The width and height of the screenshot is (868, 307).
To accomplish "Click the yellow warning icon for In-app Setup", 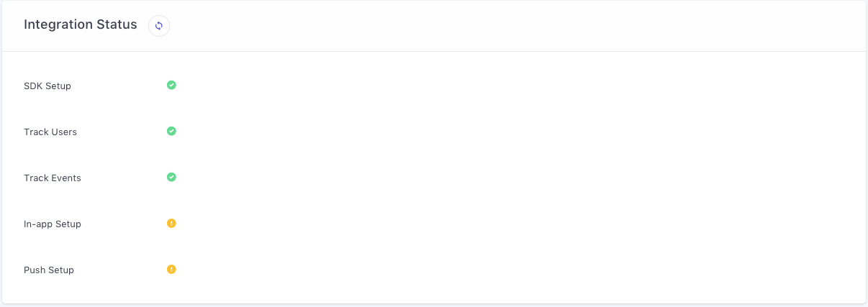I will point(171,223).
